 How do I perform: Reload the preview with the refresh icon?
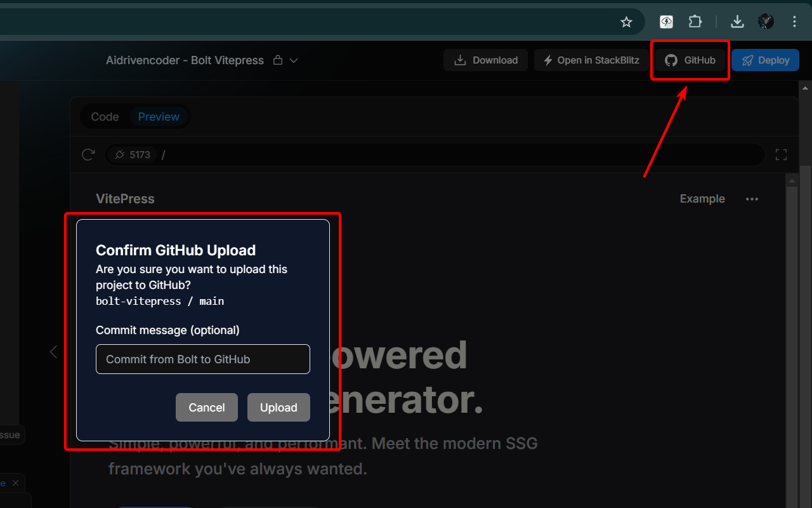(88, 154)
